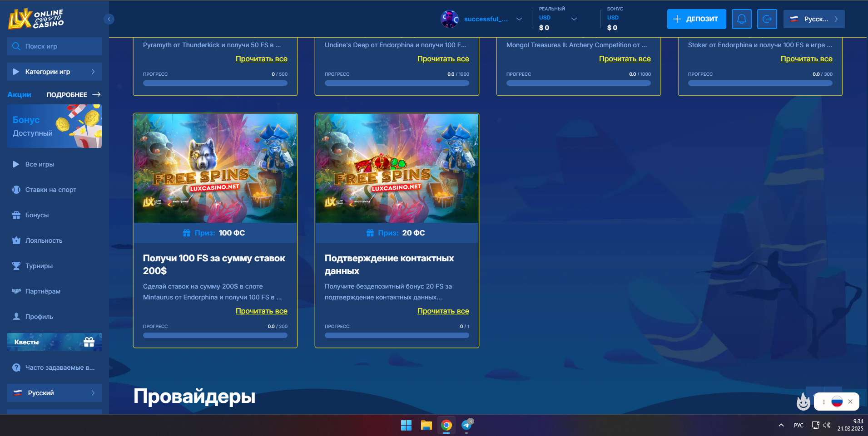The image size is (868, 436).
Task: Click the Турниры trophy icon
Action: [x=16, y=266]
